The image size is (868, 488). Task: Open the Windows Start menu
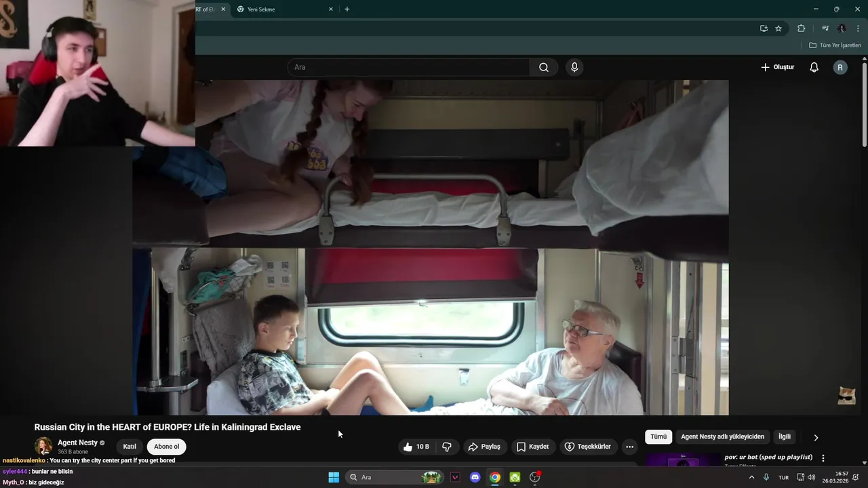click(334, 477)
